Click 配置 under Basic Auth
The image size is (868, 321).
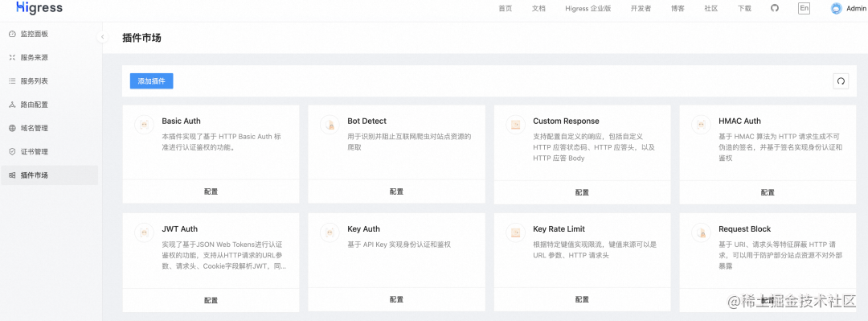pyautogui.click(x=211, y=191)
